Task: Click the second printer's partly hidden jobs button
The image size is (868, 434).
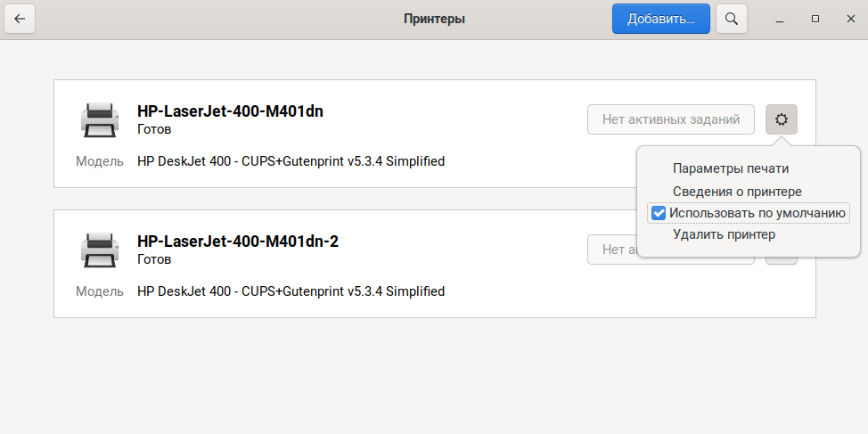Action: pyautogui.click(x=611, y=250)
